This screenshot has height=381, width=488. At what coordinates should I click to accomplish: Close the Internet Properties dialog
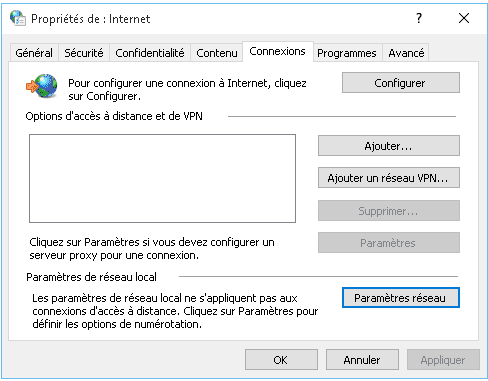pyautogui.click(x=464, y=18)
